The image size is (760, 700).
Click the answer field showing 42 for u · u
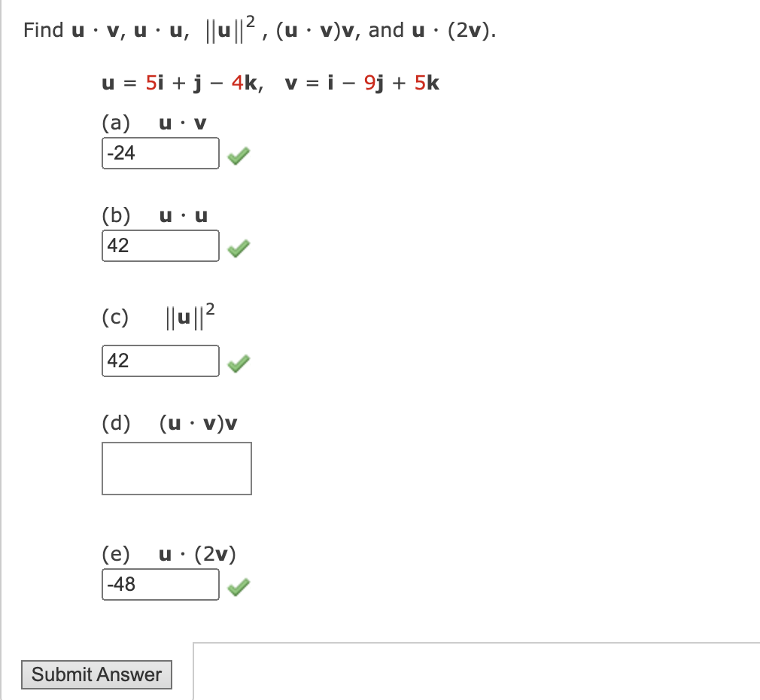tap(160, 245)
